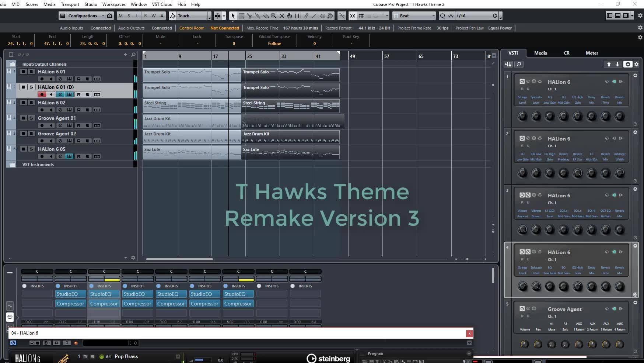Click Add Track Instrument icon in VSTi rack

tap(508, 64)
